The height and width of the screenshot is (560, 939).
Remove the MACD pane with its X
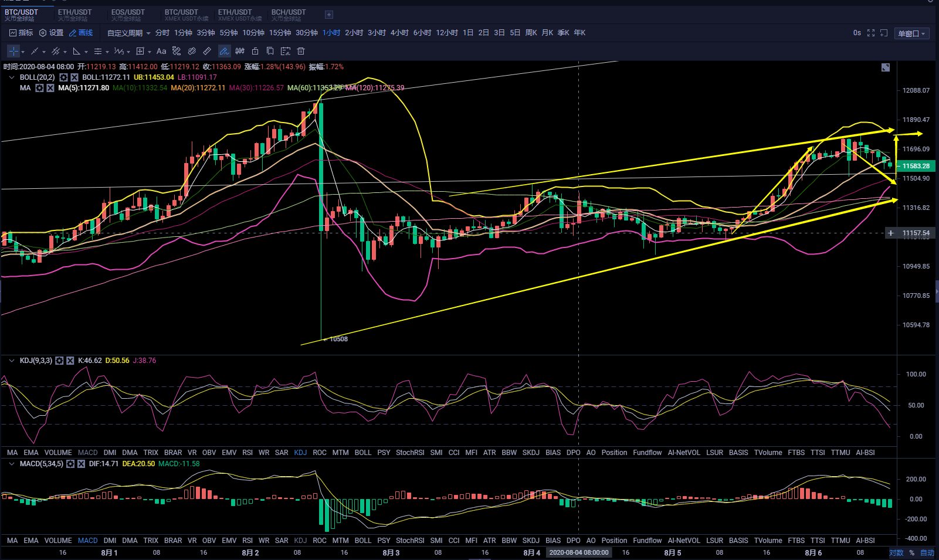tap(81, 464)
